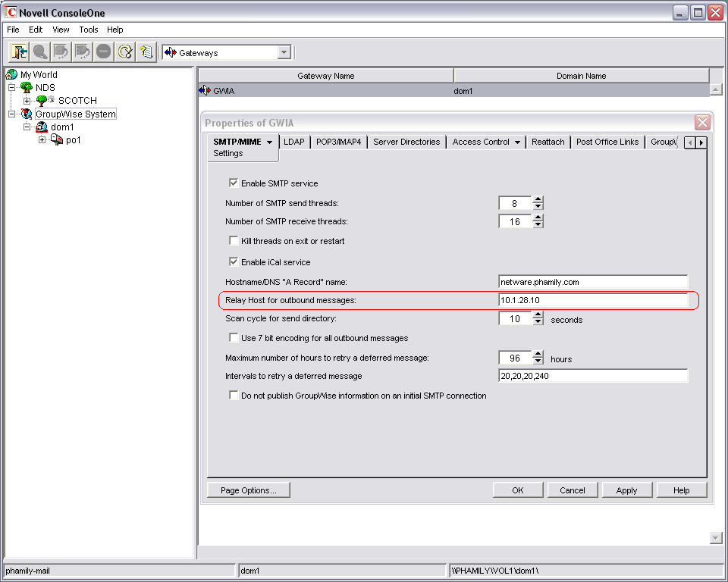Open the File menu

(x=13, y=30)
